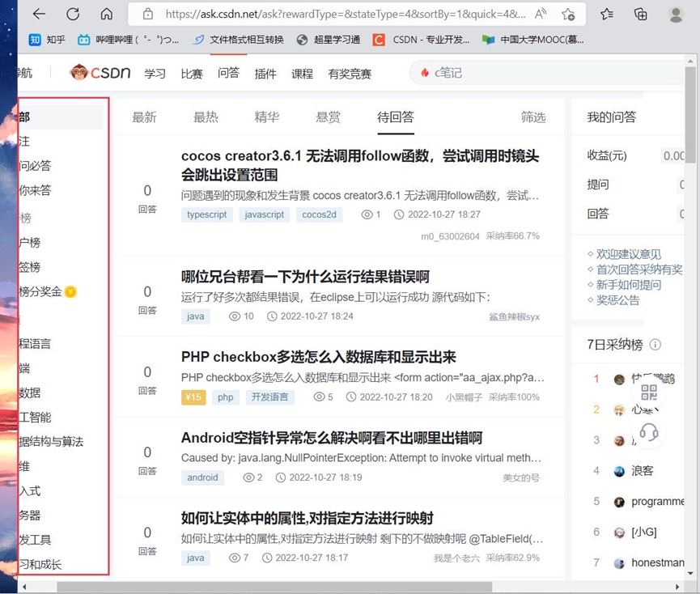Screen dimensions: 700x594
Task: Open the PHP checkbox多选 question title
Action: 319,357
